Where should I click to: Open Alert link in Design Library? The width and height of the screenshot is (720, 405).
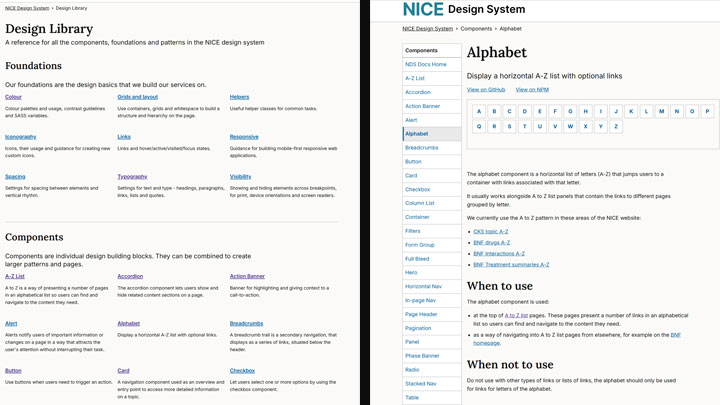tap(11, 324)
